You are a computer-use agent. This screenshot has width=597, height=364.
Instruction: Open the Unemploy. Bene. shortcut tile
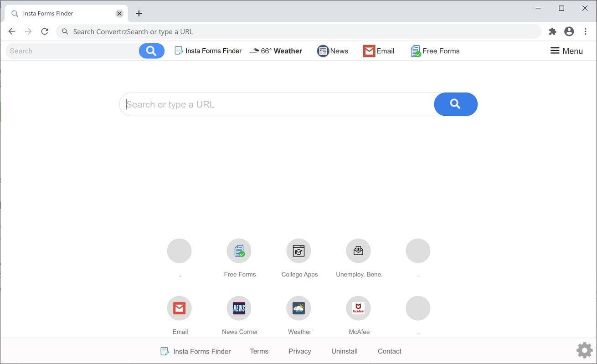359,258
